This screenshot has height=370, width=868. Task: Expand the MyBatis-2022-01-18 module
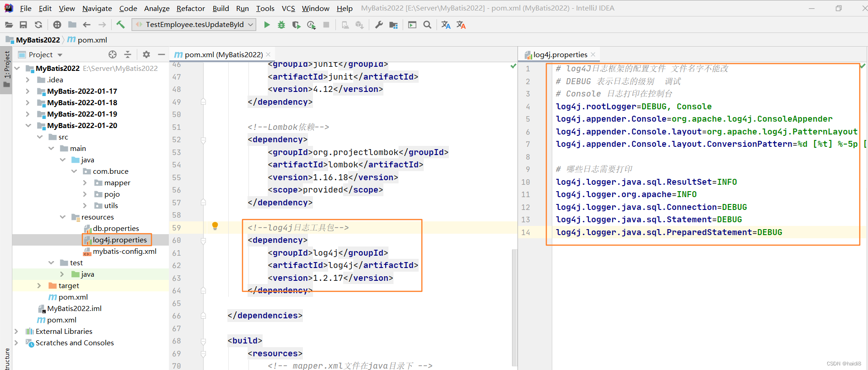(28, 102)
